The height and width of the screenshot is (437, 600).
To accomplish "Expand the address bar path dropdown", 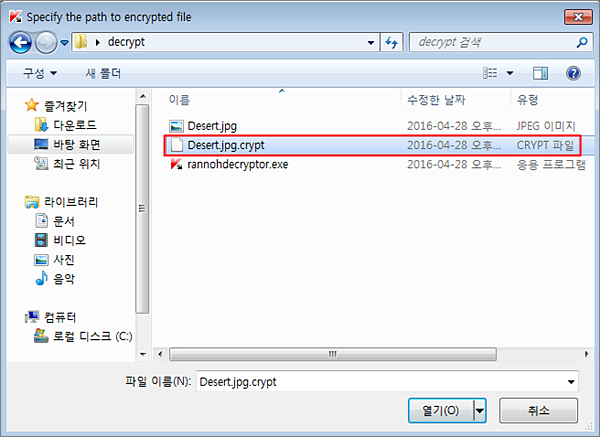I will (370, 42).
